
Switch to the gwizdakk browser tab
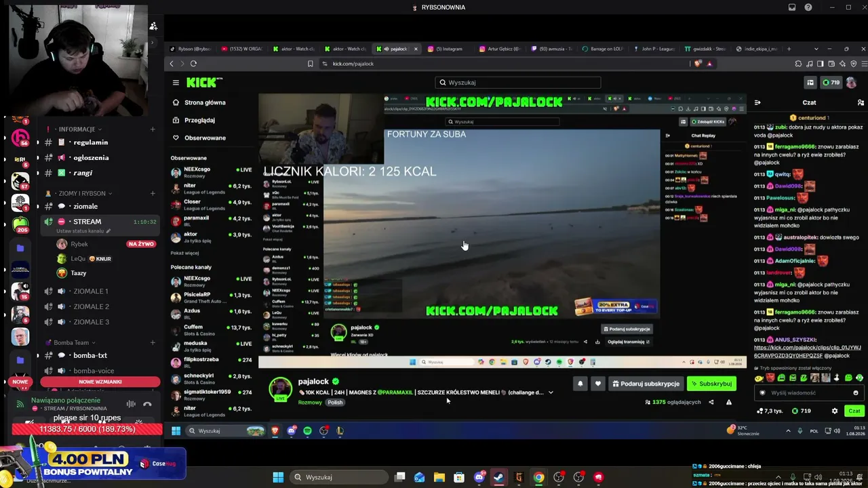coord(705,49)
